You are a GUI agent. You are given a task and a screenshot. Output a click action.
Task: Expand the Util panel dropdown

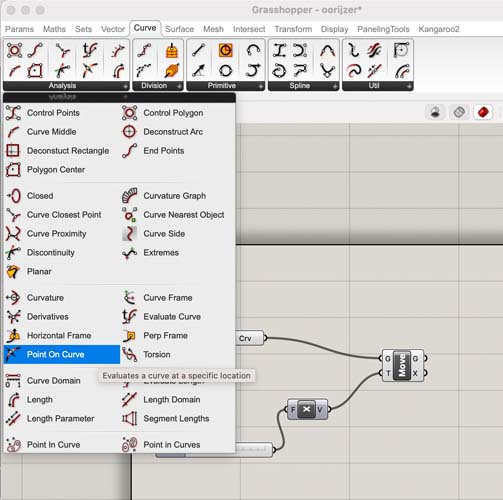409,86
